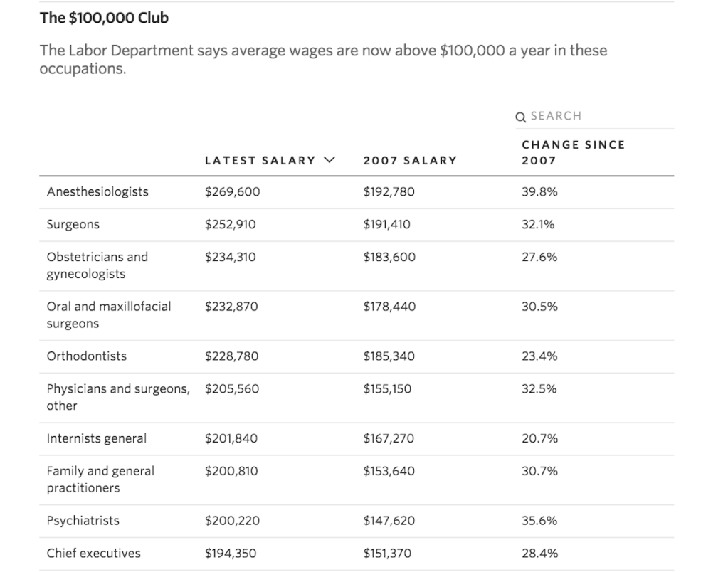Click the $269,600 latest salary value
Viewport: 728px width, 572px height.
pyautogui.click(x=233, y=192)
